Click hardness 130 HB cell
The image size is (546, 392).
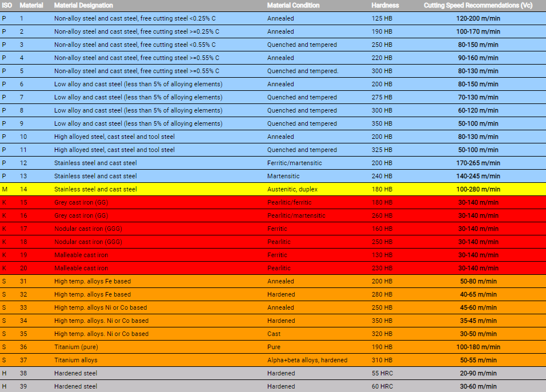382,255
